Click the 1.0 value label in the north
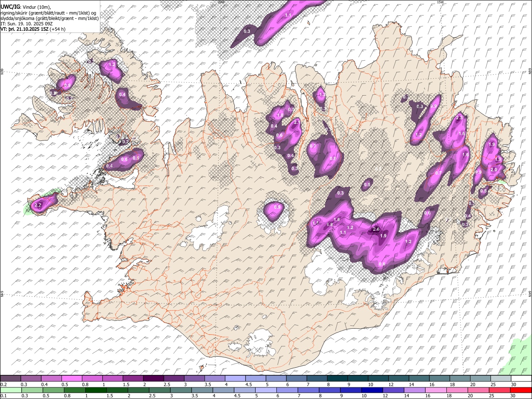Viewport: 532px width, 399px height. point(280,116)
